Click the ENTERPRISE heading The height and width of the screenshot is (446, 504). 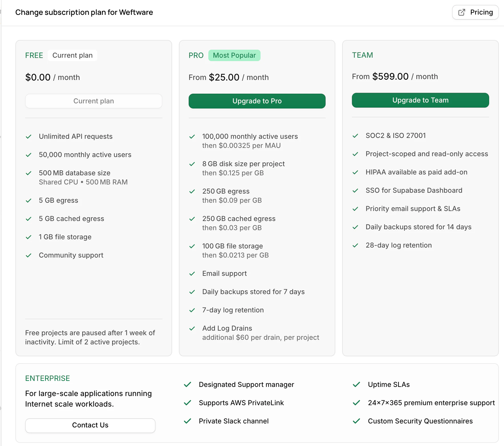48,378
